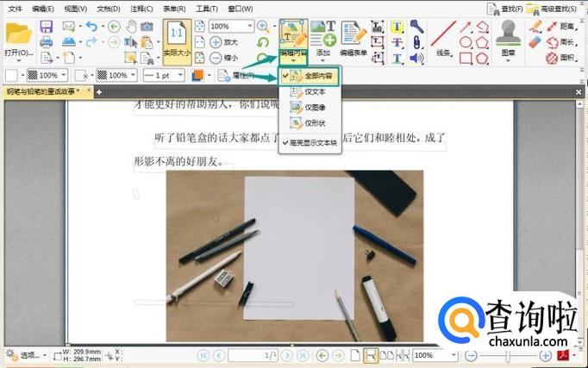Attach a file with the paperclip tool
The image size is (588, 368).
(416, 42)
